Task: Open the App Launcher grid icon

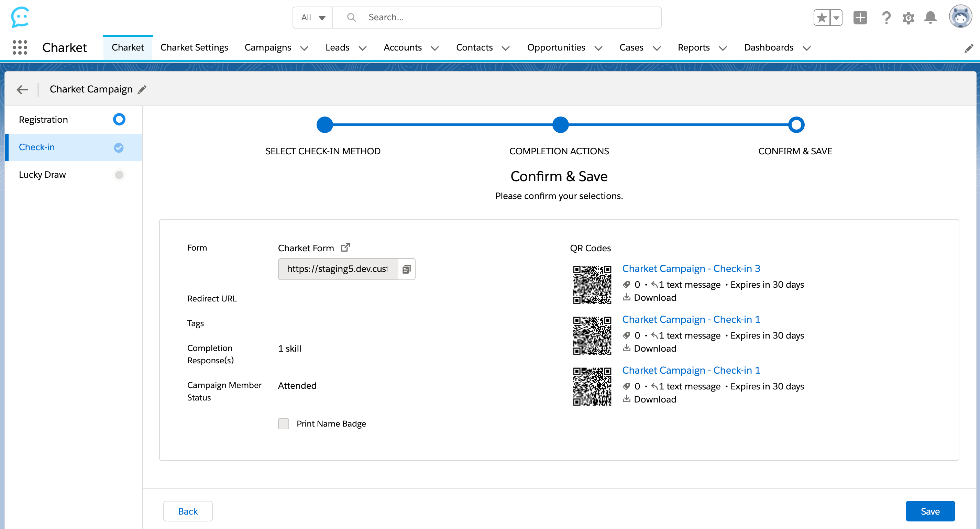Action: click(x=20, y=47)
